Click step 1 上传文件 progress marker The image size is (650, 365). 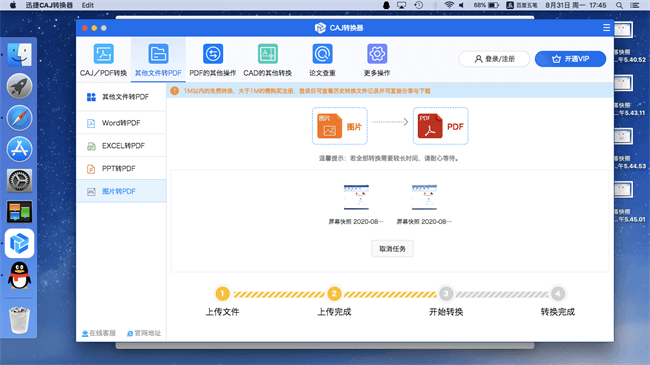[x=222, y=294]
